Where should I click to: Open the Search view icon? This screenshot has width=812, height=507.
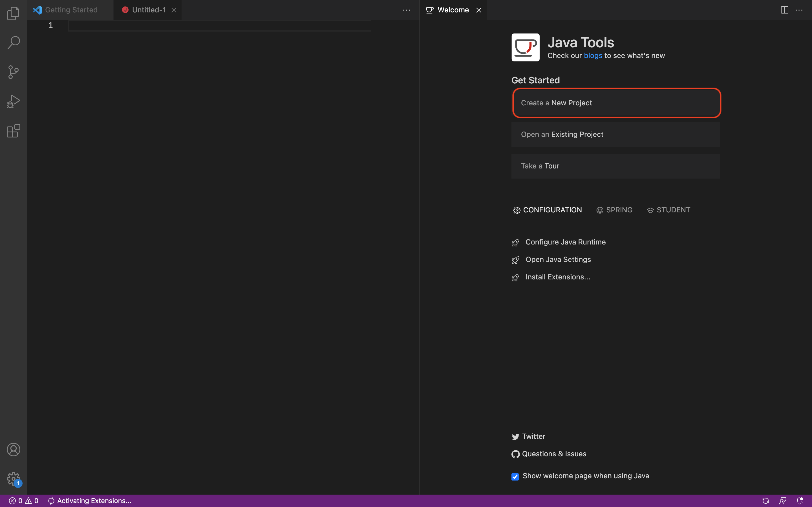14,43
